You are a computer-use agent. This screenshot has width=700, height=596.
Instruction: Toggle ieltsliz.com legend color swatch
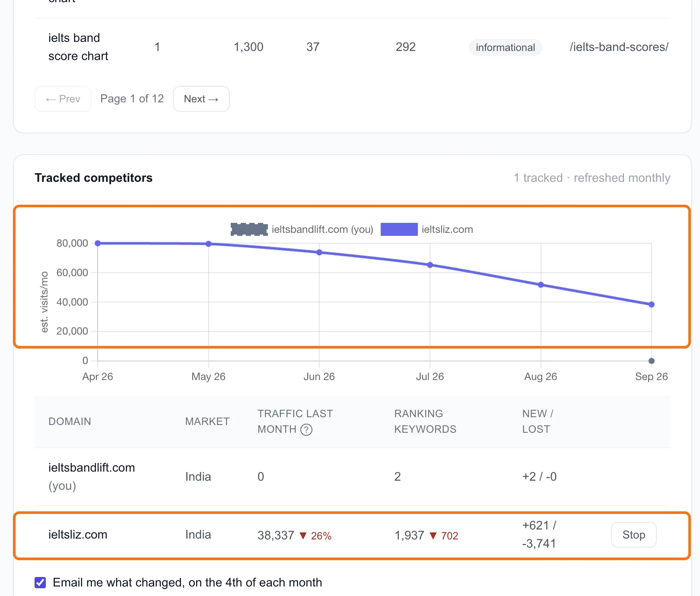pyautogui.click(x=399, y=229)
